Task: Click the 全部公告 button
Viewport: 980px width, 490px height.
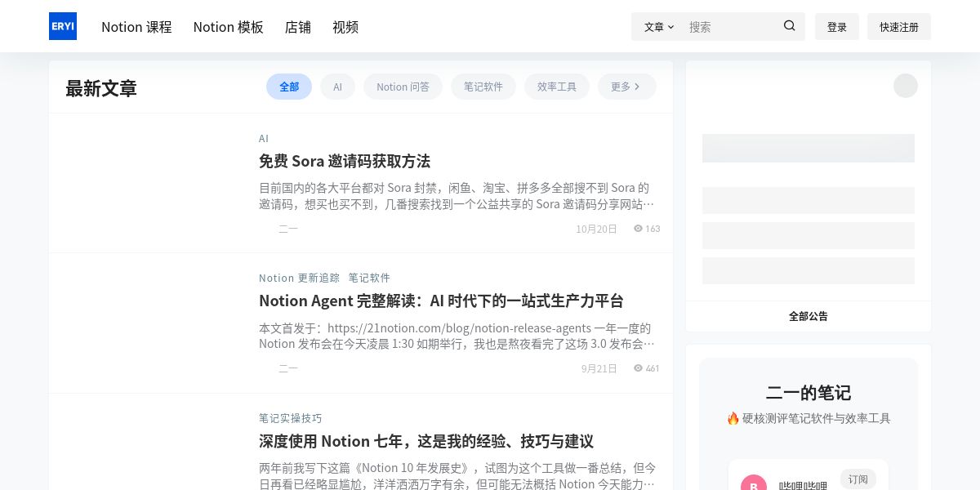Action: (808, 316)
